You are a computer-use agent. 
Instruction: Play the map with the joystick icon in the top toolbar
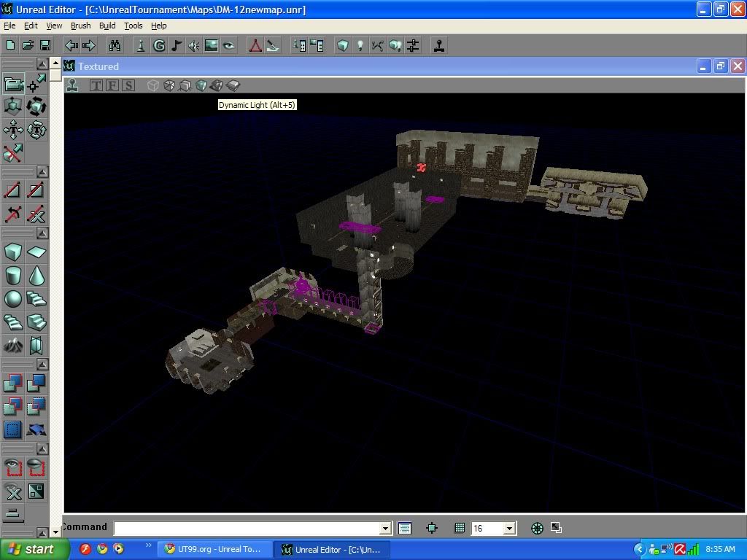click(439, 46)
